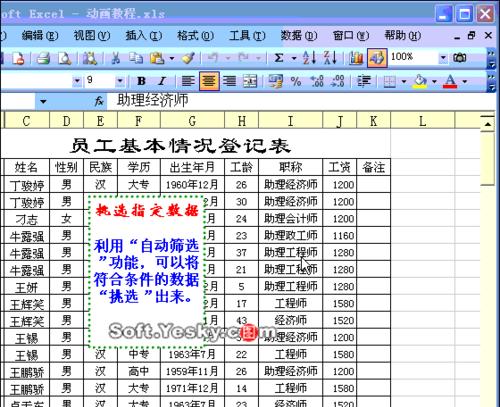This screenshot has width=500, height=407.
Task: Open the 工具(T) menu
Action: point(247,35)
